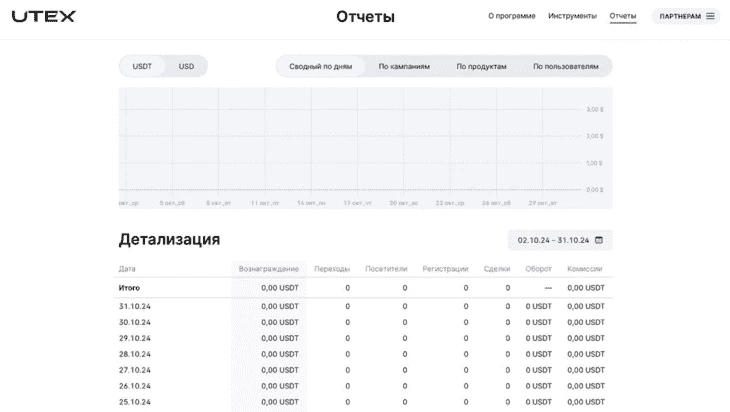
Task: Select the По кампаниям tab
Action: [404, 66]
